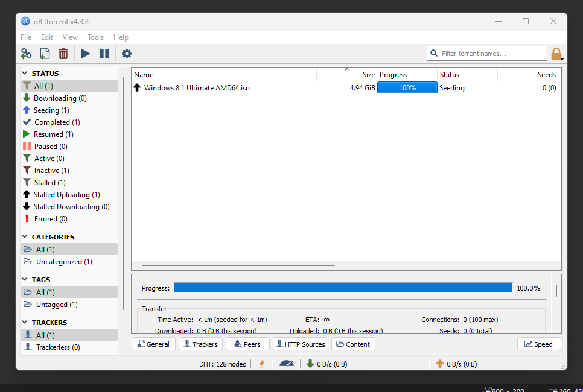Click the Filter torrent names input field
583x392 pixels.
click(x=487, y=54)
